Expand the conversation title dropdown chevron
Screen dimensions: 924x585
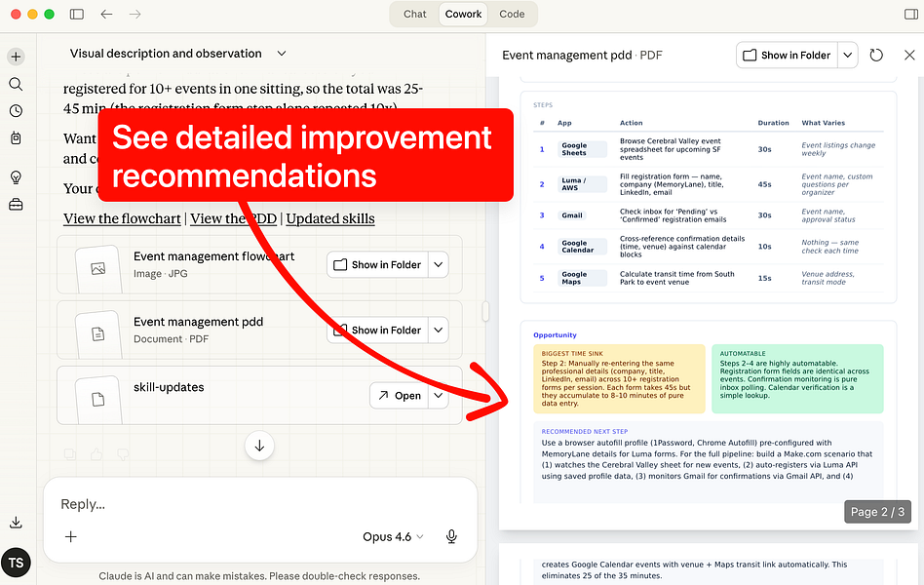click(x=282, y=54)
